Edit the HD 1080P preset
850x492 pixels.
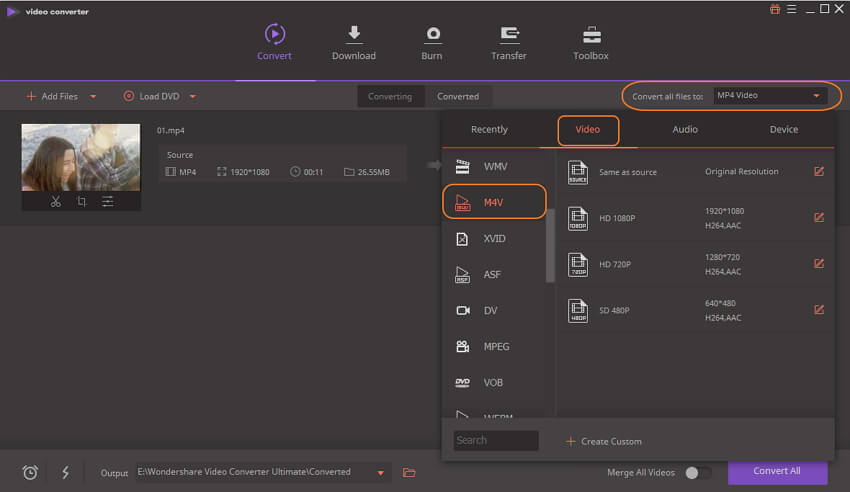[819, 217]
